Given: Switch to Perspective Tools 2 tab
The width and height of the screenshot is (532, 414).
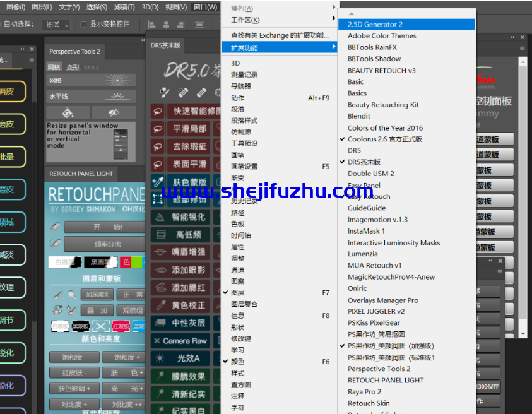Looking at the screenshot, I should coord(74,52).
